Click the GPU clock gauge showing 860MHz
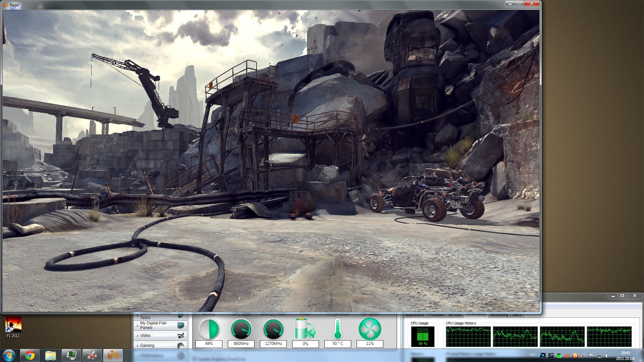Viewport: 644px width, 362px height. point(241,329)
